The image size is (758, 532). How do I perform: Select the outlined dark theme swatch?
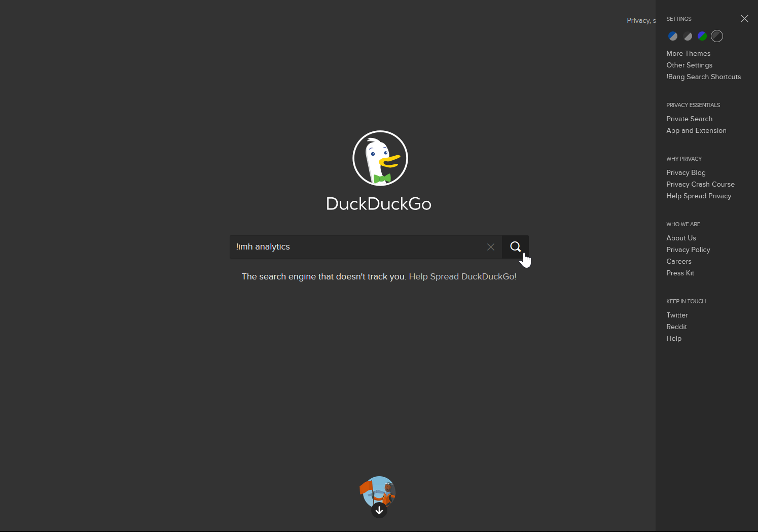(717, 36)
